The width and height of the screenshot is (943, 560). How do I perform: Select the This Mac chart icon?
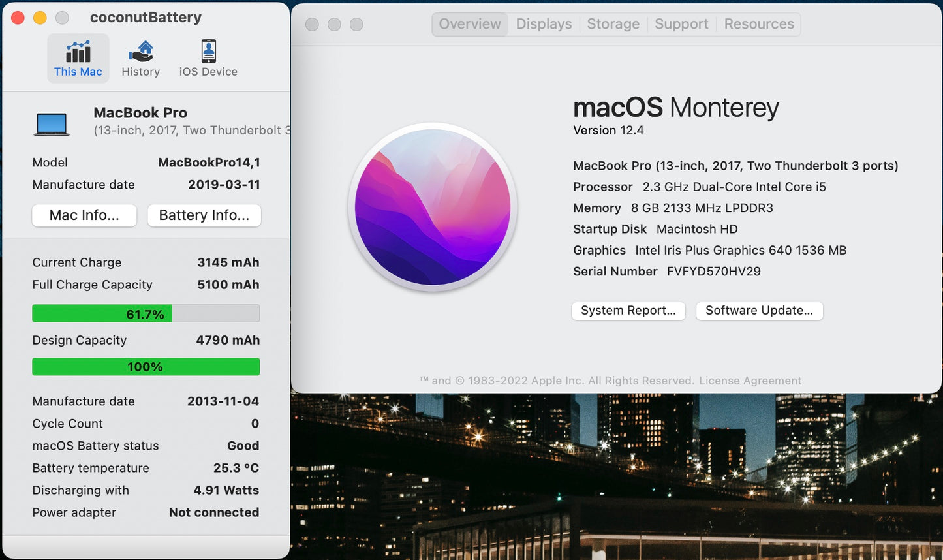78,52
